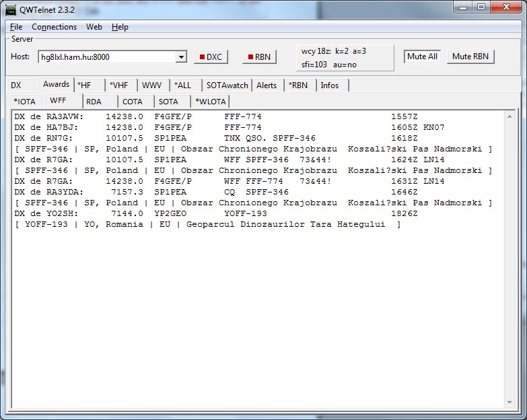This screenshot has width=527, height=420.
Task: Minimize the QWTelnet window
Action: tap(462, 7)
